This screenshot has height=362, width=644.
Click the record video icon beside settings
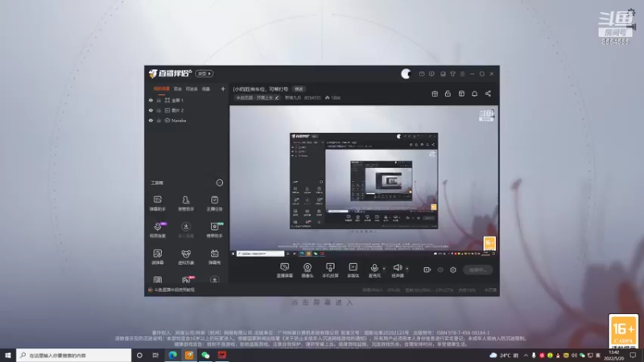(427, 269)
